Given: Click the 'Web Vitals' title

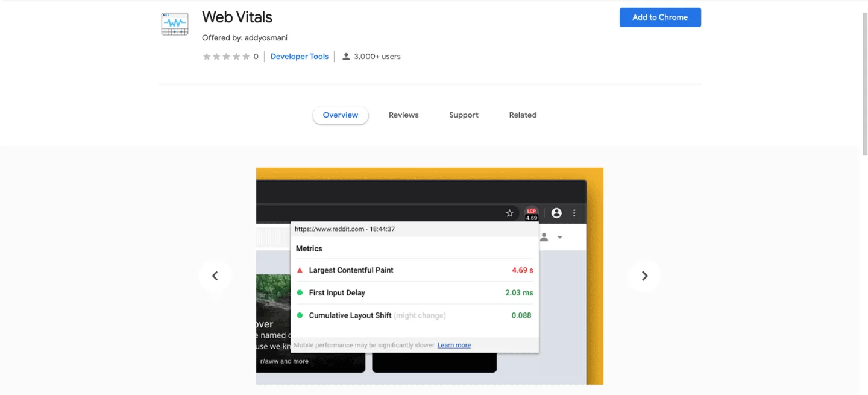Looking at the screenshot, I should click(x=237, y=17).
